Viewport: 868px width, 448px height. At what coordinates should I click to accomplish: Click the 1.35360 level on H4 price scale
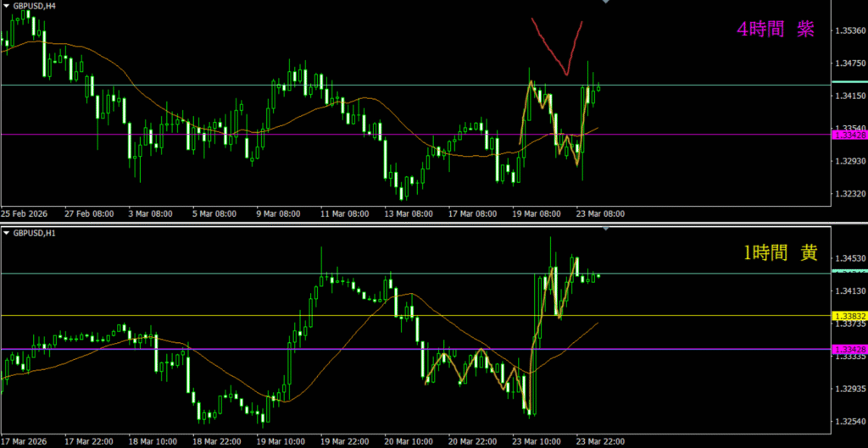[849, 31]
